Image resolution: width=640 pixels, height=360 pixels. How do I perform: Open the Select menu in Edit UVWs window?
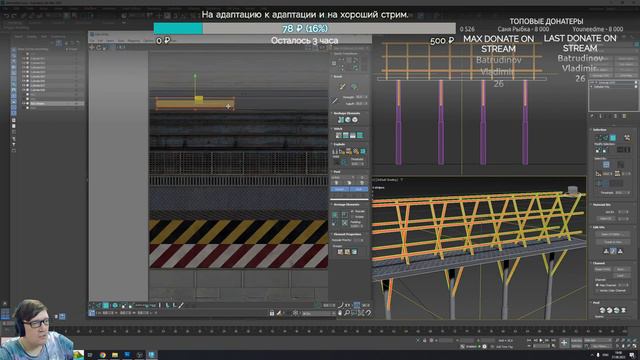point(110,41)
